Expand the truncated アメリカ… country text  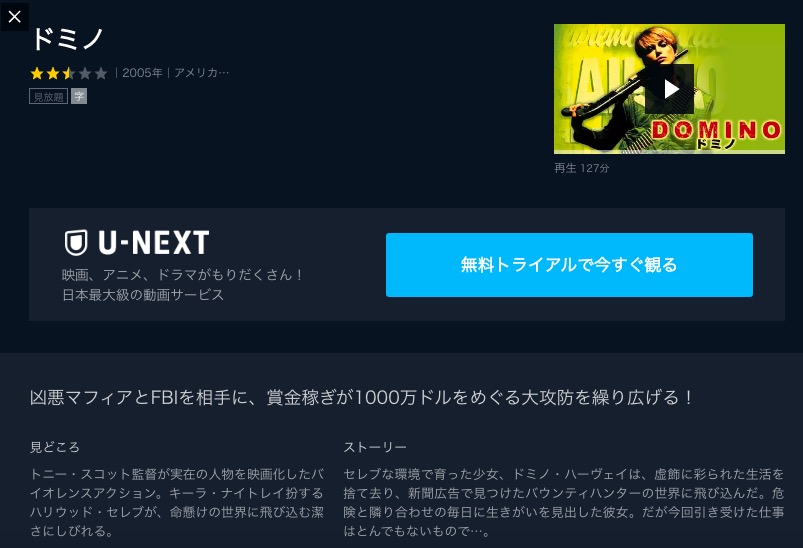click(x=201, y=73)
